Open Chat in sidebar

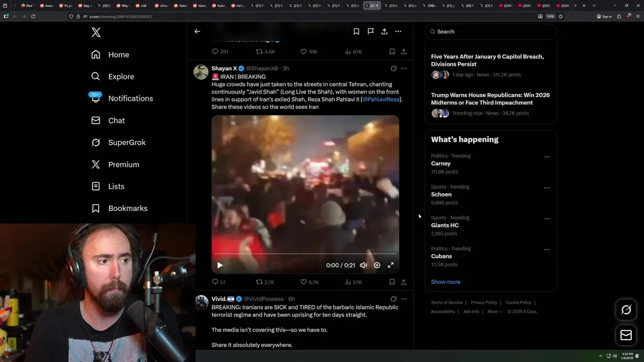pyautogui.click(x=108, y=121)
